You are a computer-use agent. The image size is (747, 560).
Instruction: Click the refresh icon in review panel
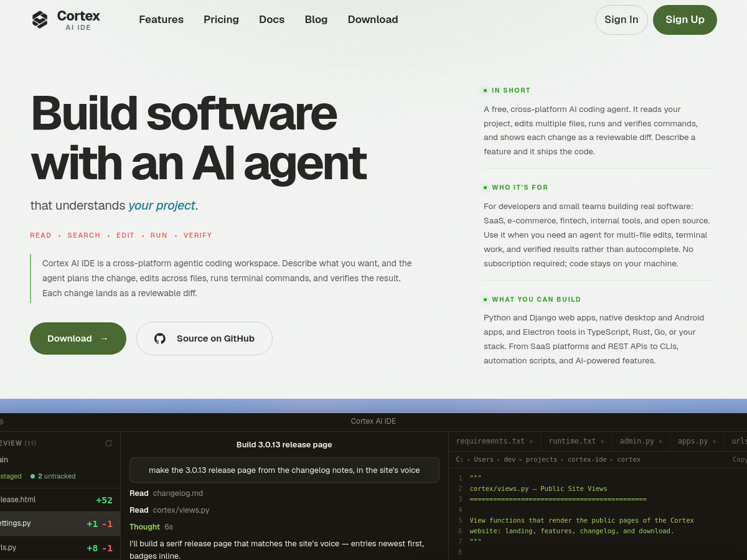(x=109, y=443)
